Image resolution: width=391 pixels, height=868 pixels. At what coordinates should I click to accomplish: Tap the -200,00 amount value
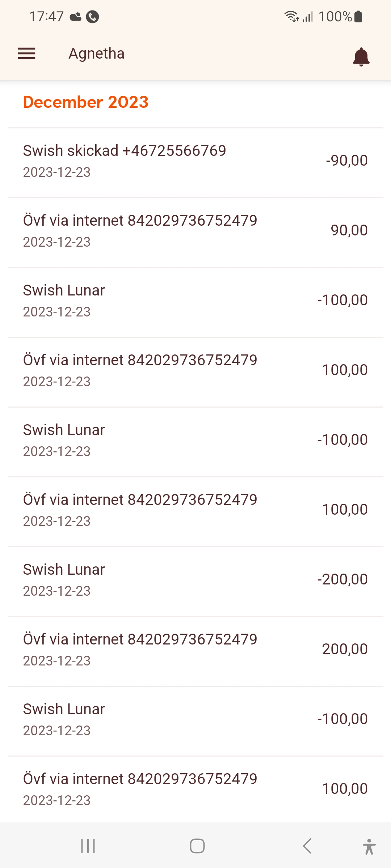pyautogui.click(x=342, y=579)
